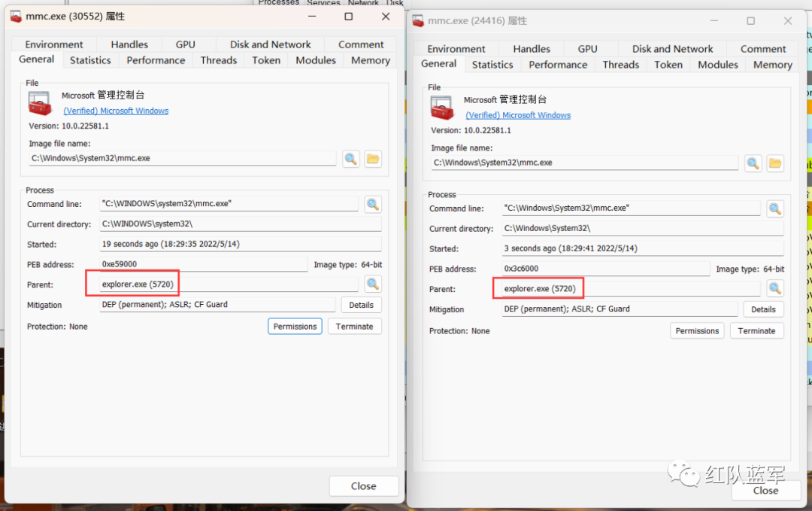Switch to Threads tab in mmc.exe (30552) window
This screenshot has height=511, width=812.
[219, 61]
